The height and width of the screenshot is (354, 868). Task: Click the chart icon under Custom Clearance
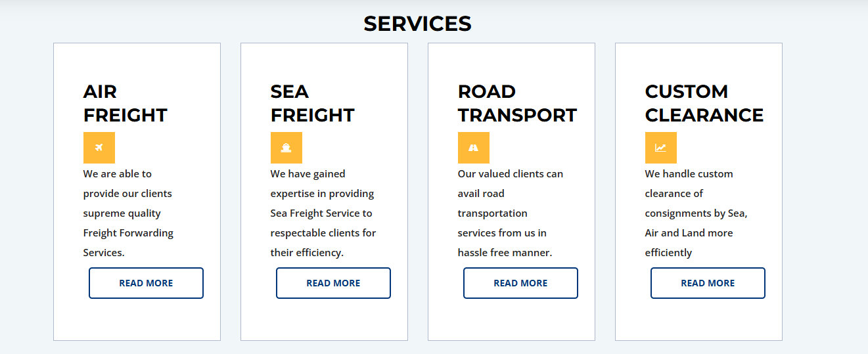[661, 148]
